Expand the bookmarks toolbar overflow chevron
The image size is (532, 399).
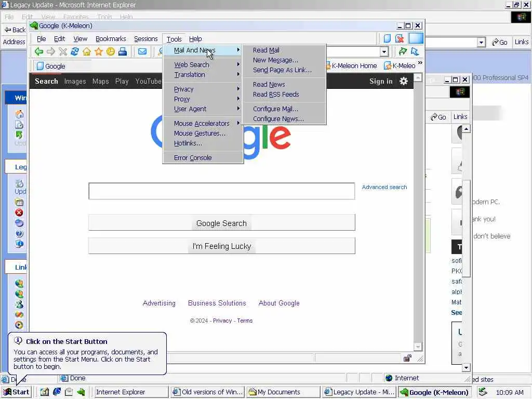pyautogui.click(x=420, y=63)
